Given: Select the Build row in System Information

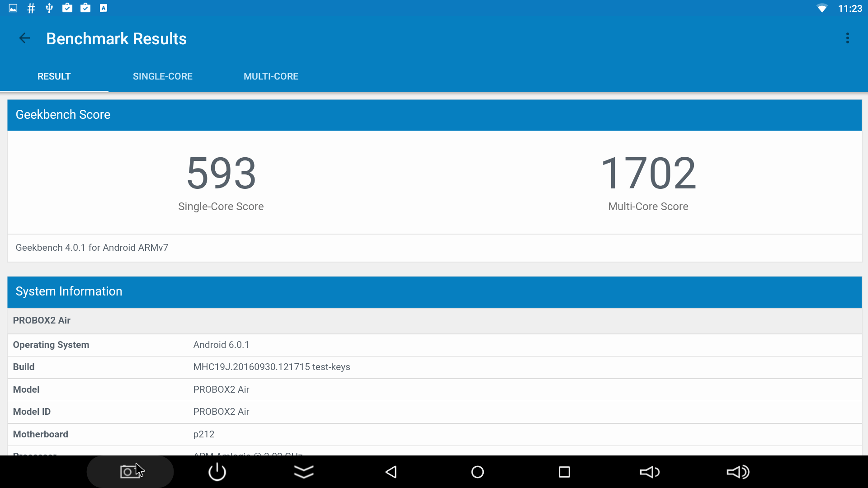Looking at the screenshot, I should coord(434,367).
